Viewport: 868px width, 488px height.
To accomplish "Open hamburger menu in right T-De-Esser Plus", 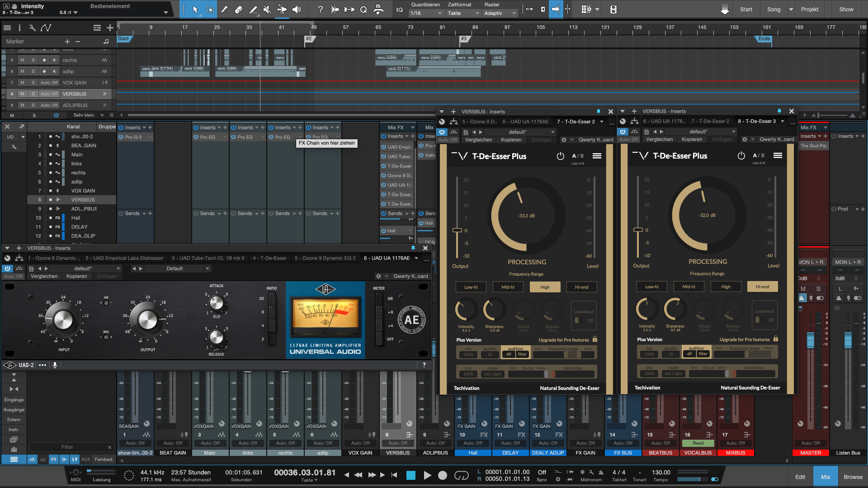I will coord(778,155).
